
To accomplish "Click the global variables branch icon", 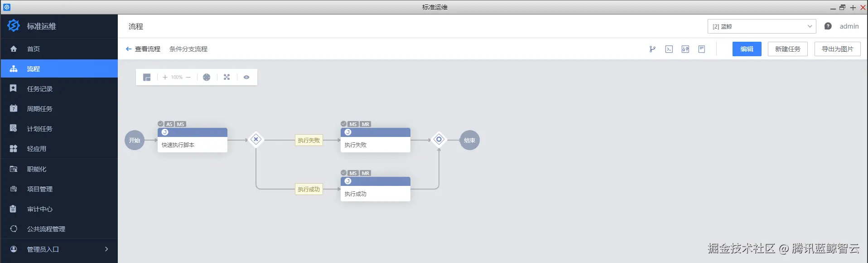I will coord(652,49).
